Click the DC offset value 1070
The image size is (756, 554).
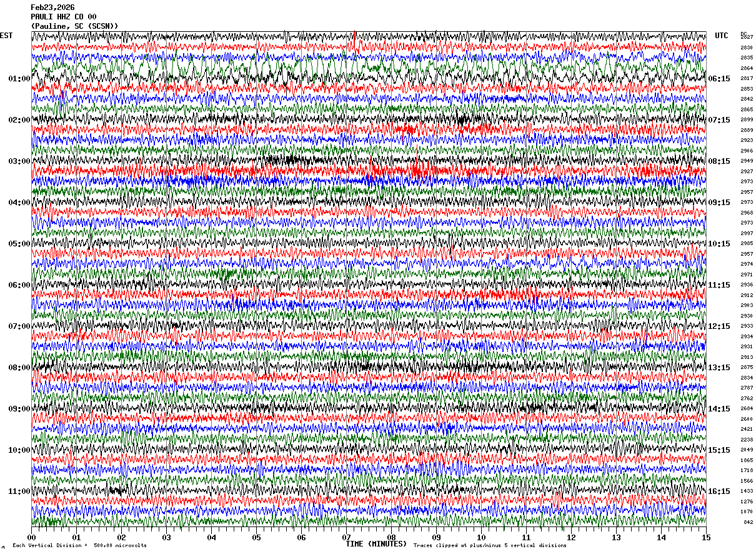click(x=747, y=511)
